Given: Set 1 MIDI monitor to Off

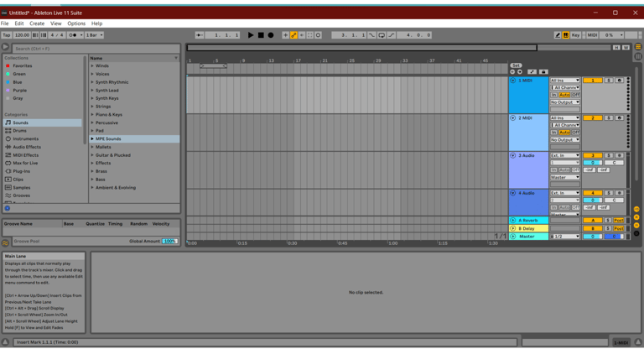Looking at the screenshot, I should tap(576, 95).
